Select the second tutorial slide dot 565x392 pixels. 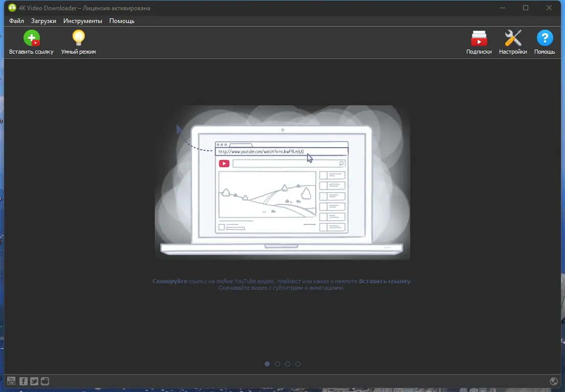pyautogui.click(x=277, y=364)
